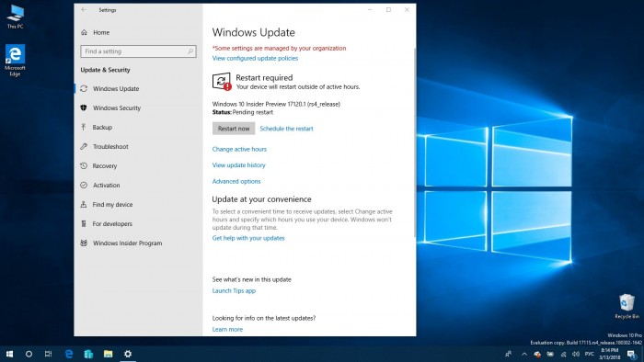Click the search magnifier in Find a setting

click(x=190, y=51)
